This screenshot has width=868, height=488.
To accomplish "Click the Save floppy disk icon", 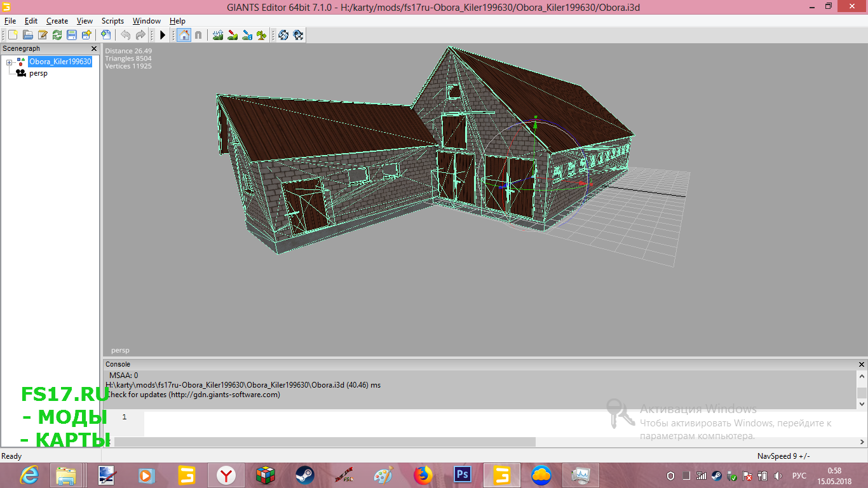I will tap(72, 35).
